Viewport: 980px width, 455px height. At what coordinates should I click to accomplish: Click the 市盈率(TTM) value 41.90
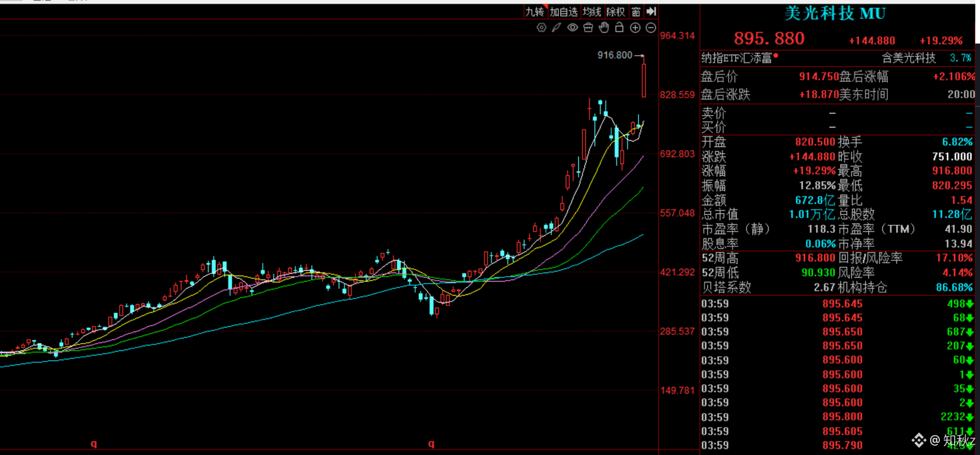click(x=959, y=229)
